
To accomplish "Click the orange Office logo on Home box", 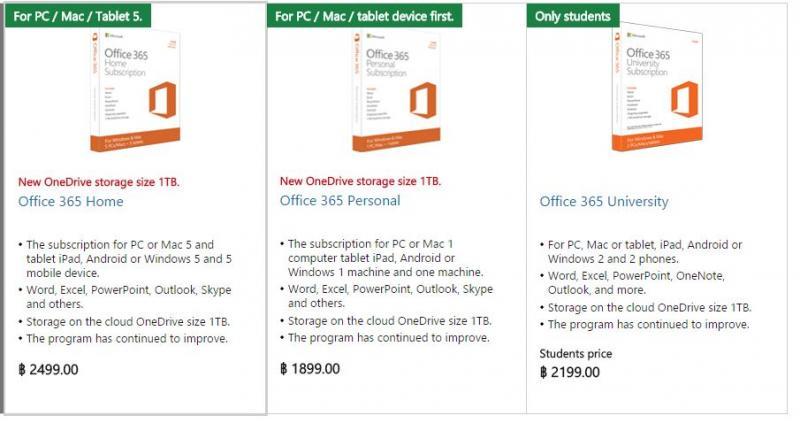I will [x=162, y=101].
